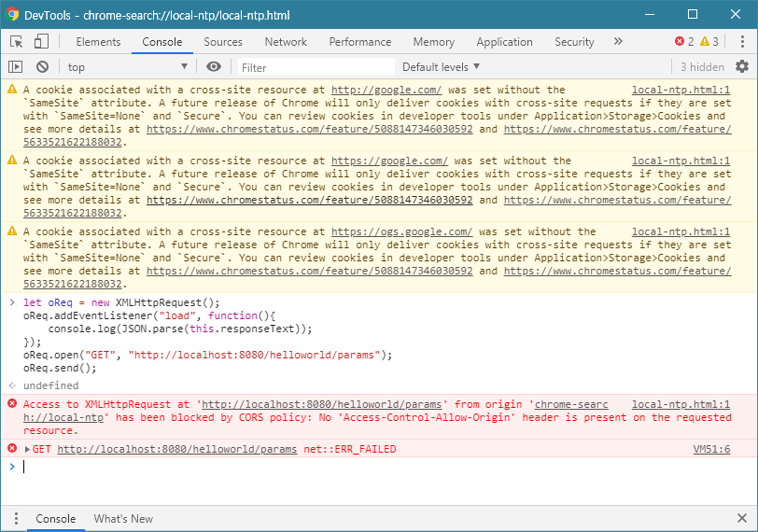Click the red error count badge
This screenshot has width=758, height=532.
click(684, 42)
